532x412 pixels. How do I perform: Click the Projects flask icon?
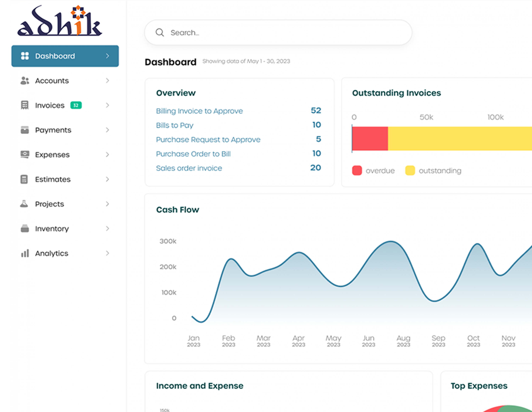point(24,204)
